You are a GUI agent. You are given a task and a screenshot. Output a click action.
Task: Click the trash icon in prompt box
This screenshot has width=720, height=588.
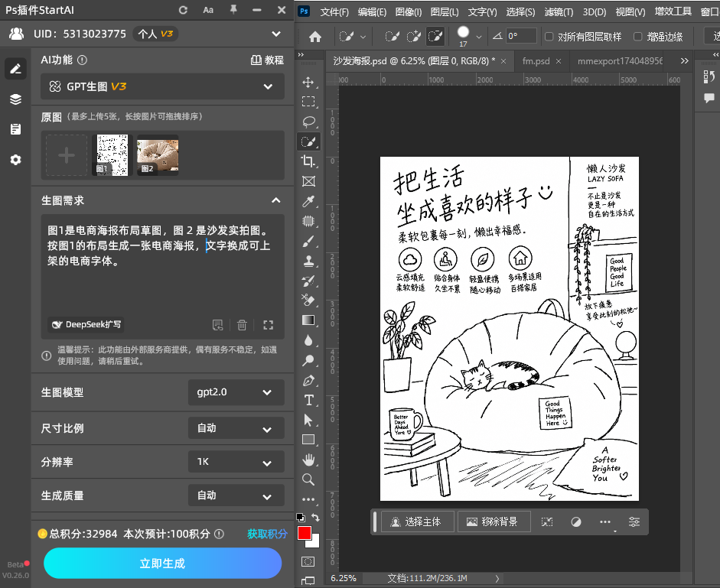coord(242,325)
